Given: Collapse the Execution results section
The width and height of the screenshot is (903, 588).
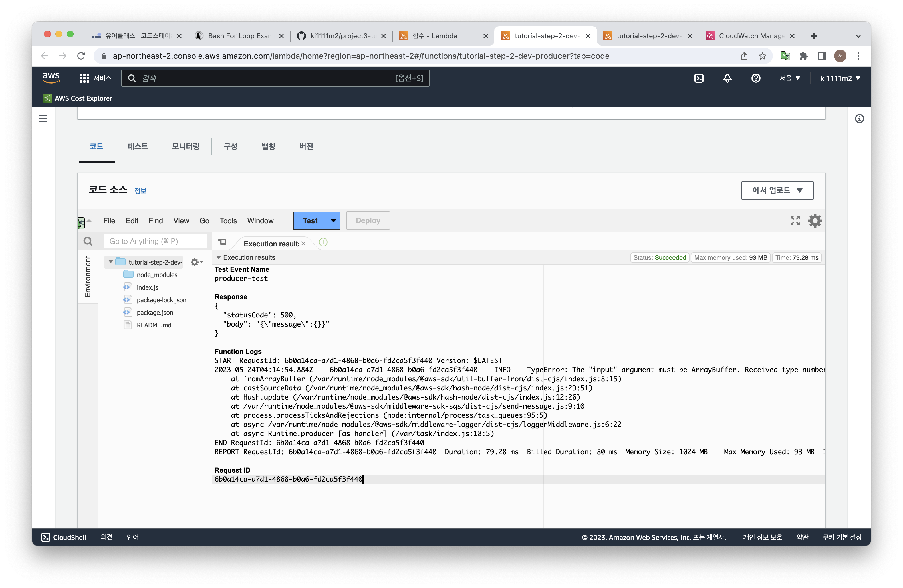Looking at the screenshot, I should point(219,258).
